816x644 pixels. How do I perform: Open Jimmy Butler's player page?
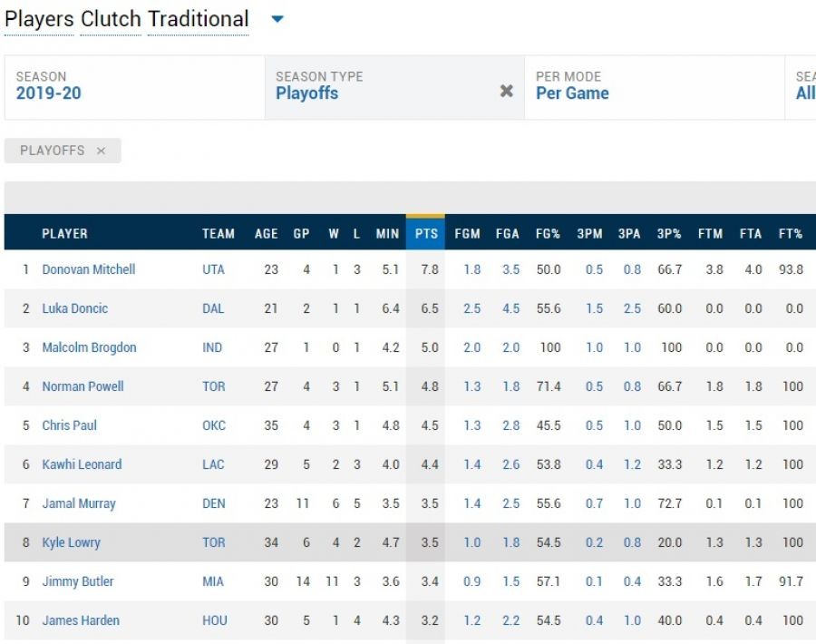tap(78, 581)
